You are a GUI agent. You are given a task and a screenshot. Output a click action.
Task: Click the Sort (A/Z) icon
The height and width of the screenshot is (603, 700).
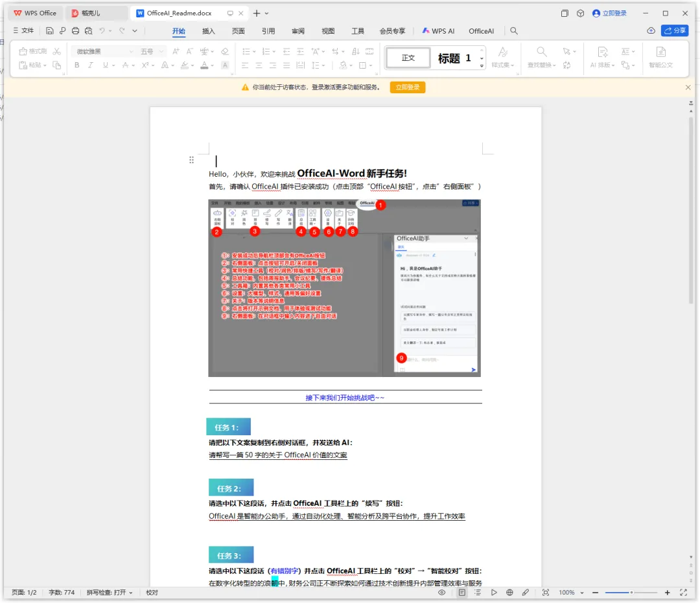pos(355,51)
